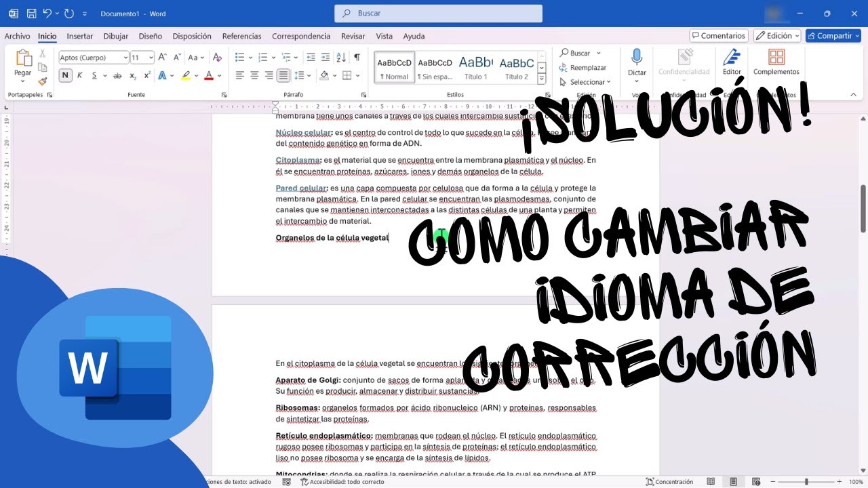Switch to the Insertar tab

tap(80, 36)
